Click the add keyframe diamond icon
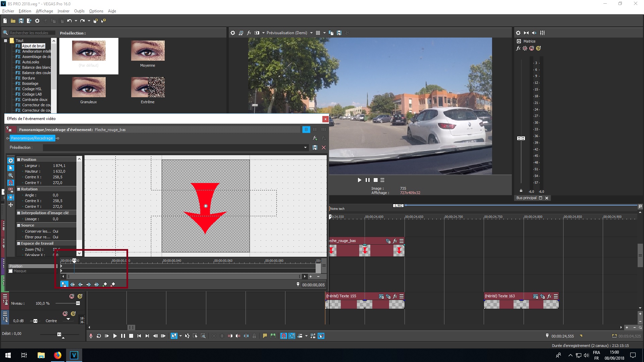Screen dimensions: 644x362 point(105,284)
